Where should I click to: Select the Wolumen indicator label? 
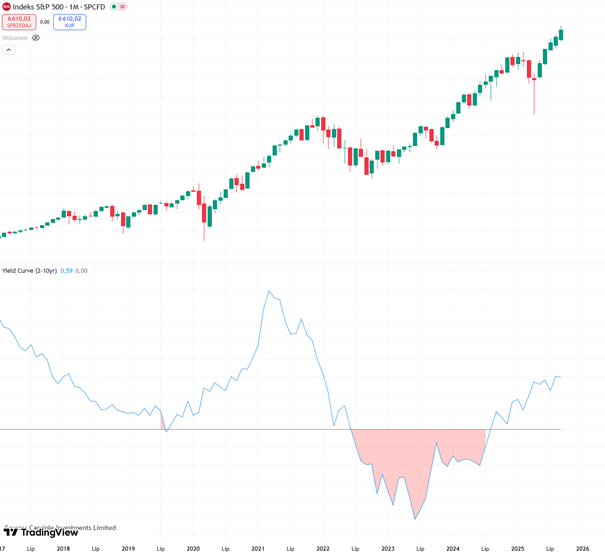pyautogui.click(x=14, y=38)
